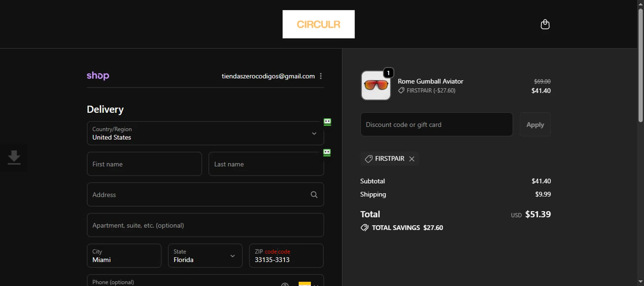Remove the FIRSTPAIR discount code
644x286 pixels.
(x=412, y=159)
